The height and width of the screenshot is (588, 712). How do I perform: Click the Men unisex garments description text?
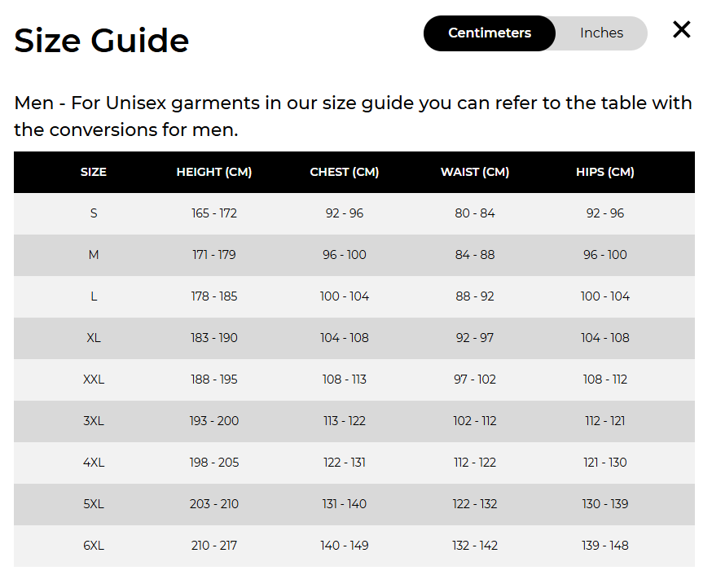tap(353, 116)
